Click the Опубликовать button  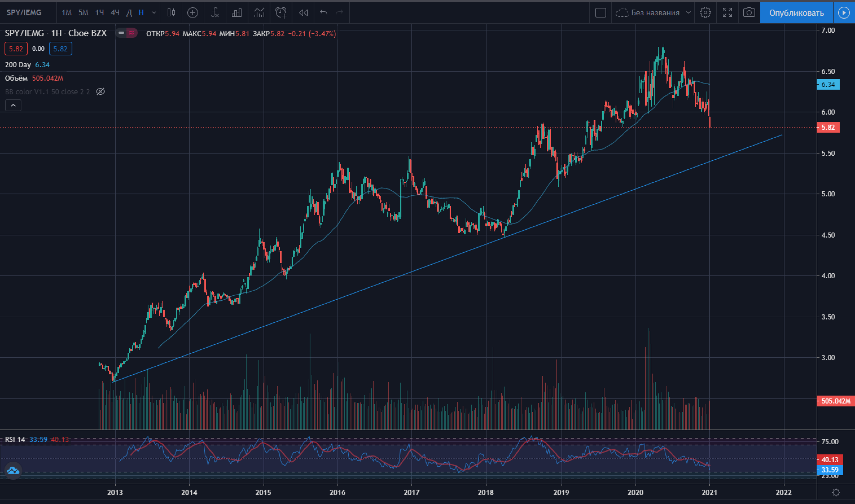796,13
